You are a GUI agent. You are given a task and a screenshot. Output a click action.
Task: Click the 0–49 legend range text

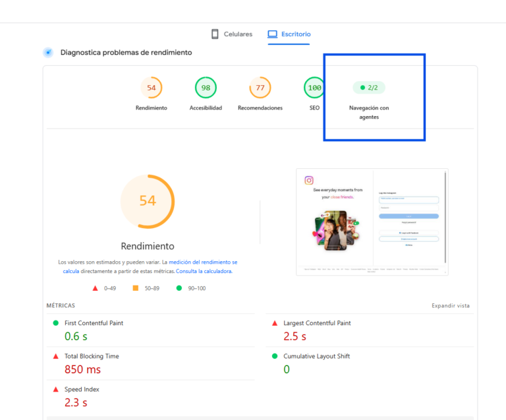click(x=110, y=288)
